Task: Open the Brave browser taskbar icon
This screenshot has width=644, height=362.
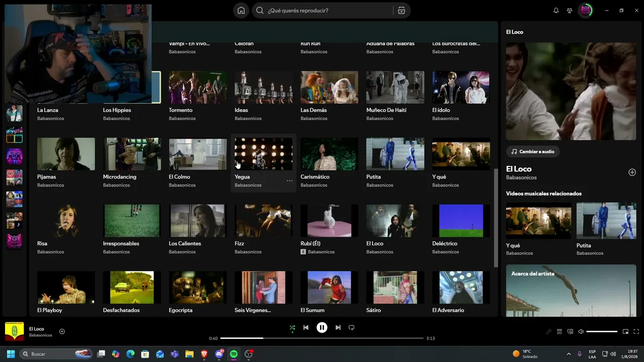Action: pyautogui.click(x=204, y=354)
